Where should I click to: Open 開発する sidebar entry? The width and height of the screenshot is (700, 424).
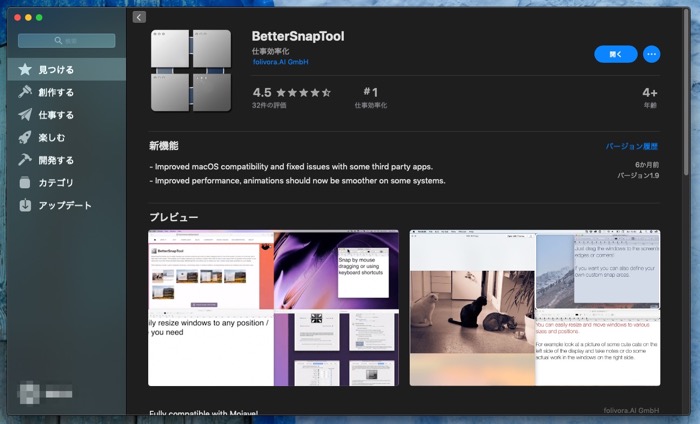coord(67,160)
